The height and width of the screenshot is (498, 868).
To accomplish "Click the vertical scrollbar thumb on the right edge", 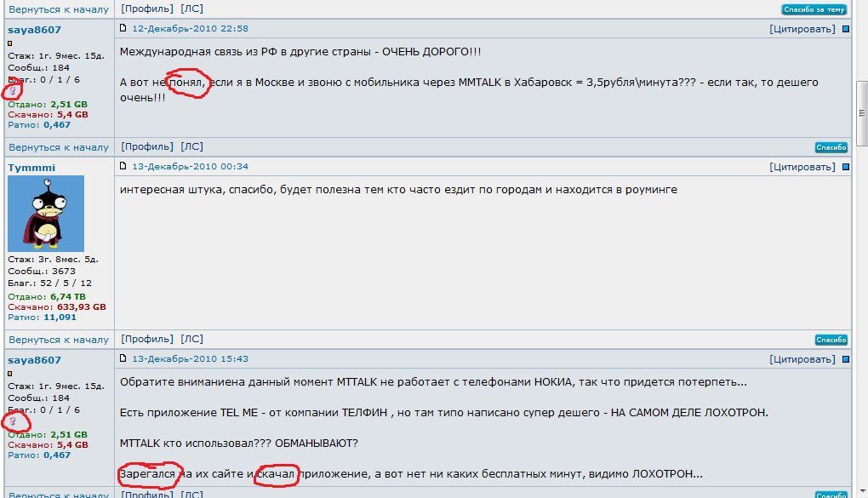I will click(x=862, y=113).
